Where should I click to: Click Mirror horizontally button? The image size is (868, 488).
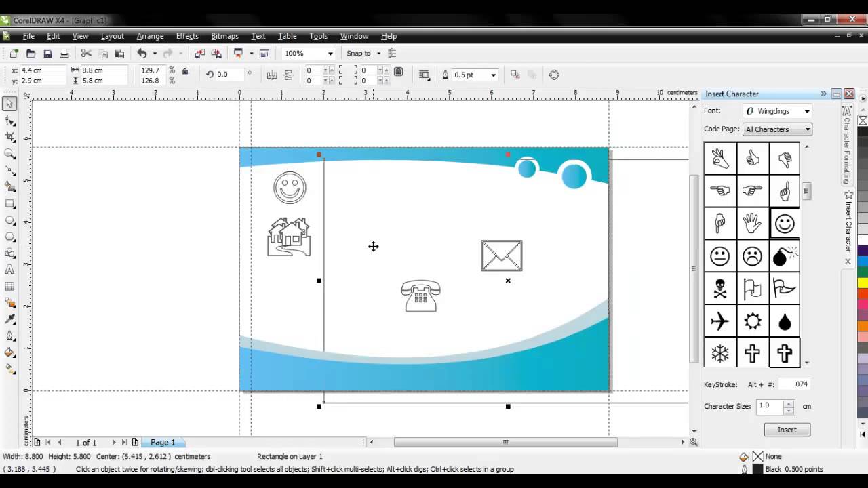pyautogui.click(x=272, y=75)
